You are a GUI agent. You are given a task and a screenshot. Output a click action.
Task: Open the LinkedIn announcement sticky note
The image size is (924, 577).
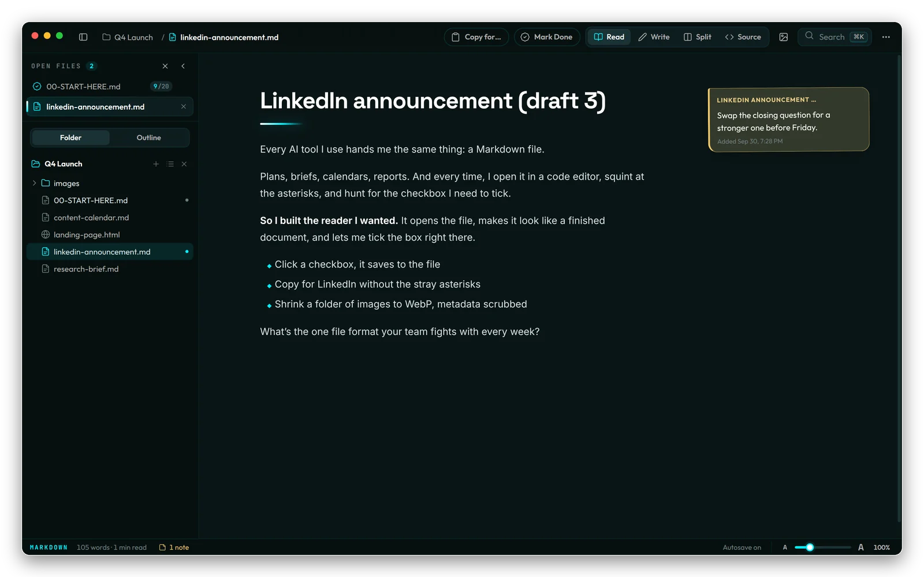coord(789,120)
